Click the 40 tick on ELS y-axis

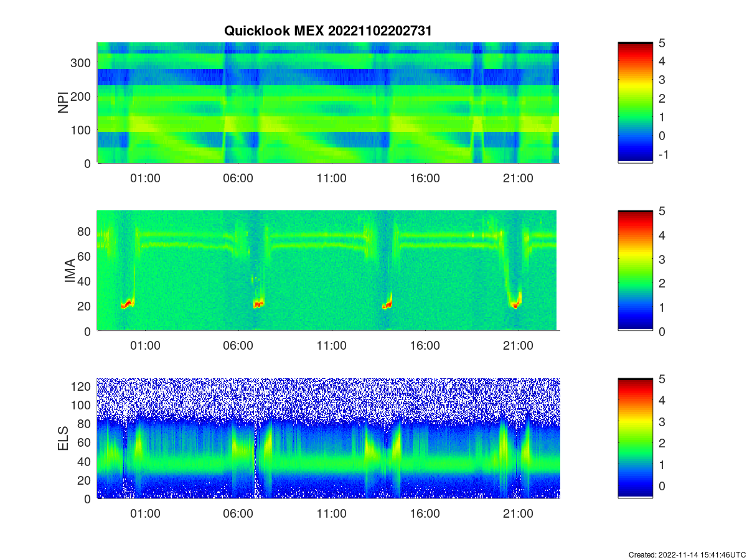pos(85,461)
